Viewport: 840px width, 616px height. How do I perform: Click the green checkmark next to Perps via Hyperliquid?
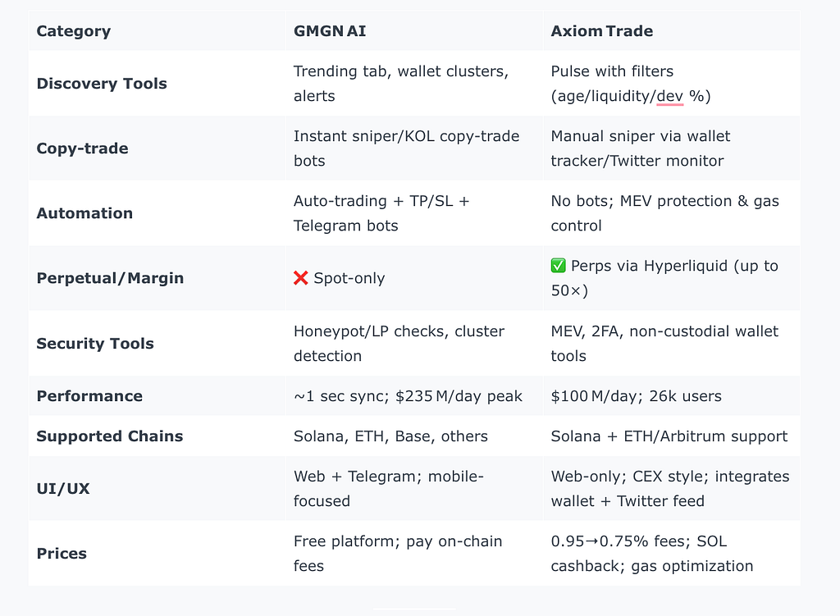(x=558, y=266)
